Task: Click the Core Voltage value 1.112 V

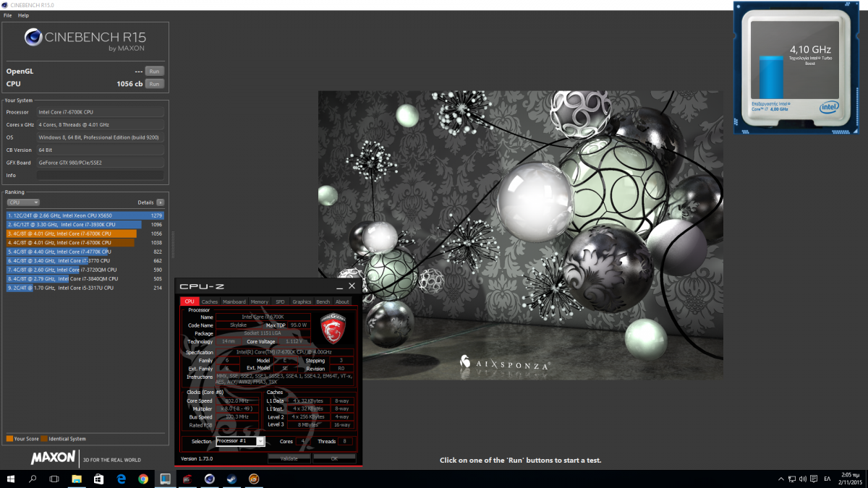Action: (x=294, y=341)
